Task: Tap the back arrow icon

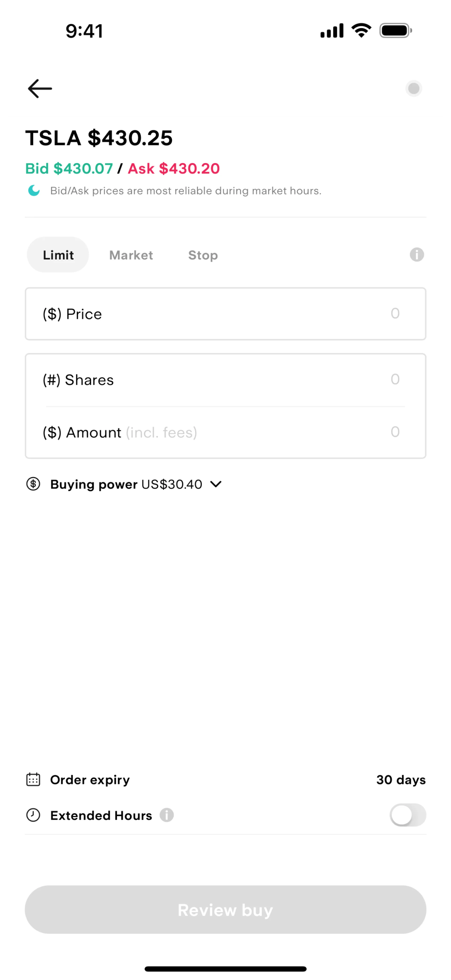Action: [40, 89]
